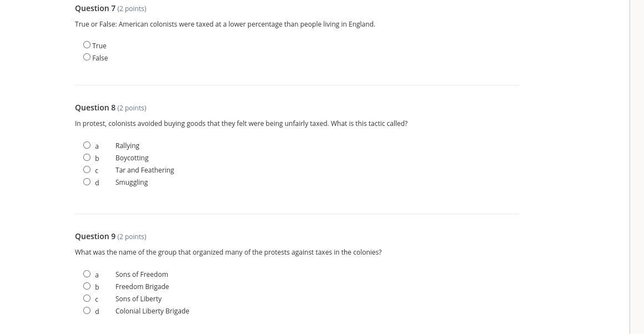Pick radio option b for Question 9

pos(87,286)
